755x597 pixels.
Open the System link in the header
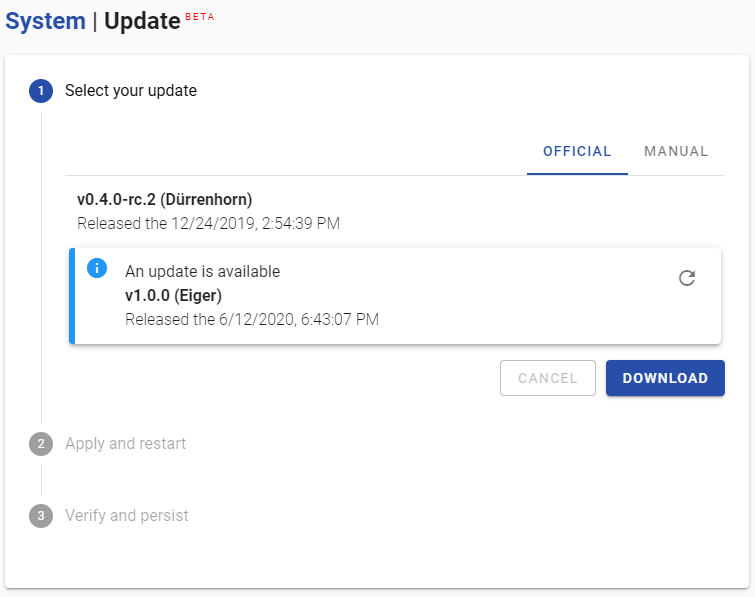tap(45, 21)
